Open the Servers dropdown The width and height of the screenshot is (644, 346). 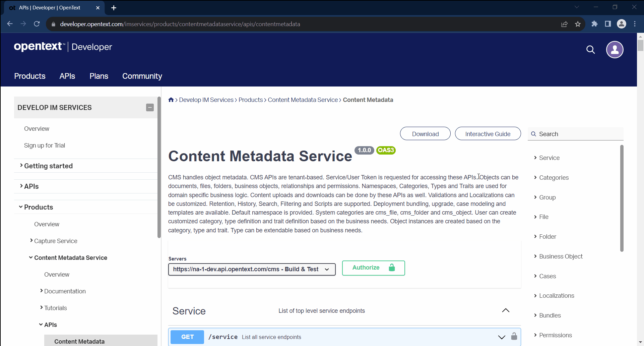(x=327, y=269)
